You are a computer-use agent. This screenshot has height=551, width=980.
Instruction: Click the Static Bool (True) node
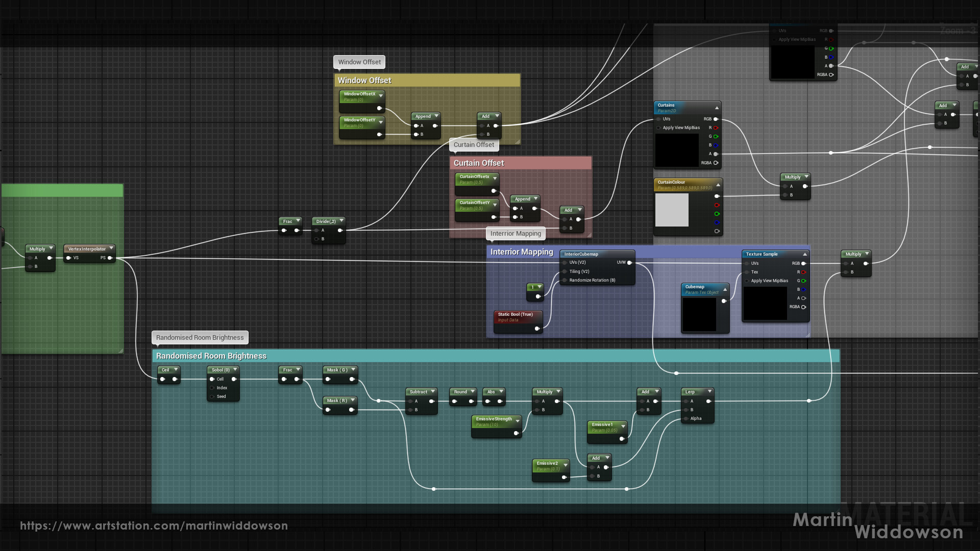tap(516, 315)
